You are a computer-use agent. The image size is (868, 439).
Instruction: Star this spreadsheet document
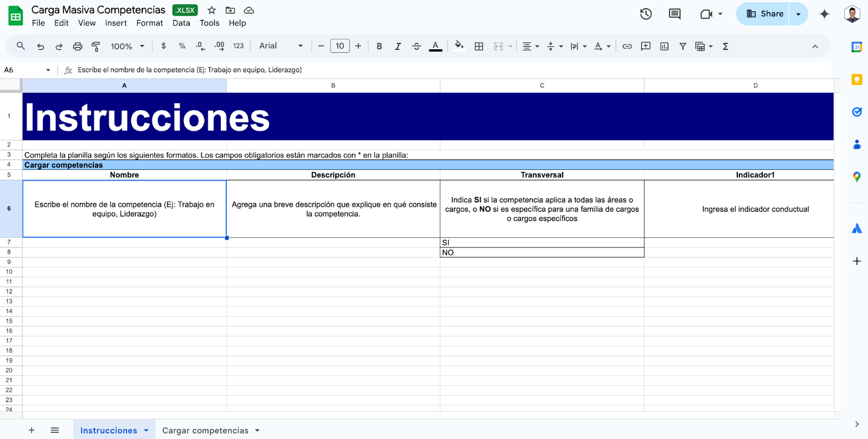(x=212, y=10)
